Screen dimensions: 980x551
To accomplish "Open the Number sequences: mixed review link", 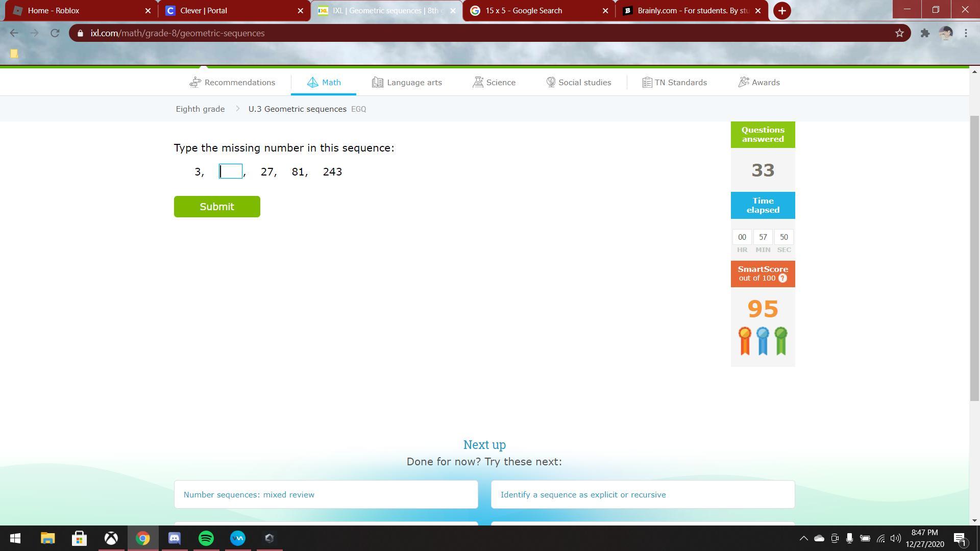I will (x=249, y=494).
